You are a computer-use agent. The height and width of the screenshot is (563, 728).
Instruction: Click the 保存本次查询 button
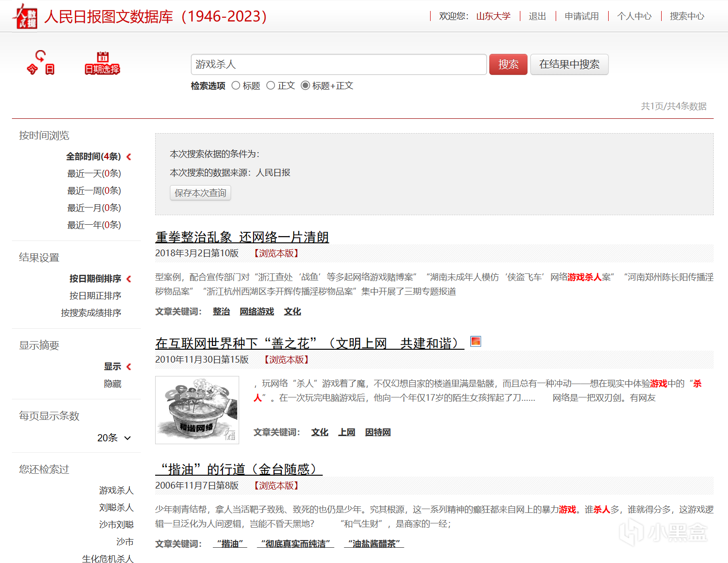(200, 193)
